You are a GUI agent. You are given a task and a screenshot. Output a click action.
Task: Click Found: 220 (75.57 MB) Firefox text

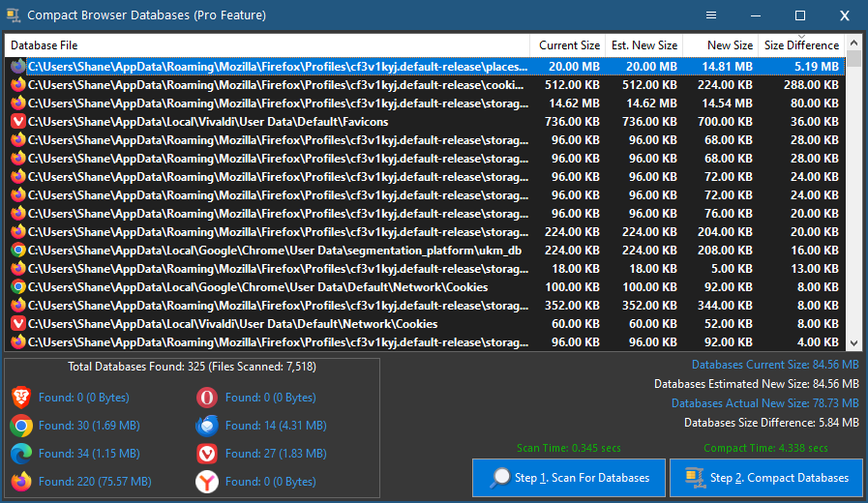pyautogui.click(x=95, y=482)
